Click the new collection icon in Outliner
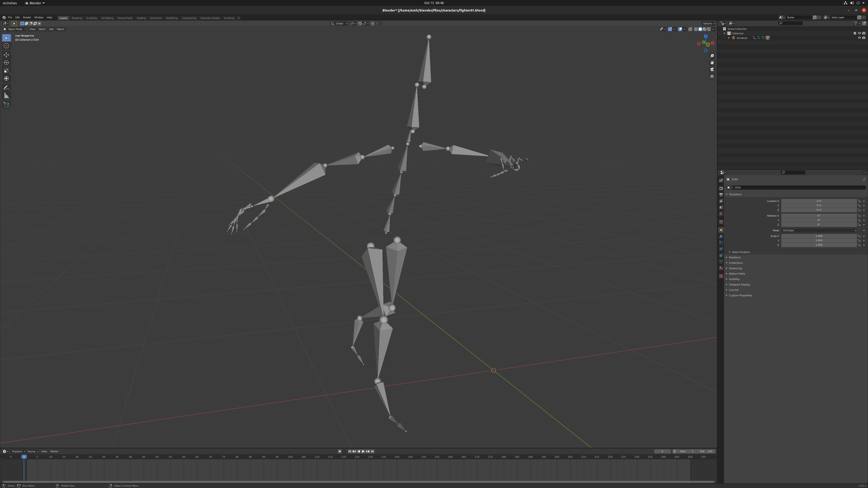This screenshot has height=488, width=868. (864, 23)
